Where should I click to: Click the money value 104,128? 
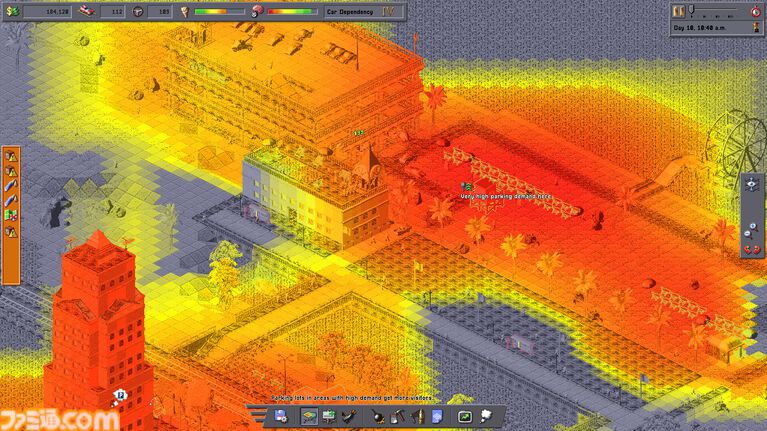(x=57, y=12)
